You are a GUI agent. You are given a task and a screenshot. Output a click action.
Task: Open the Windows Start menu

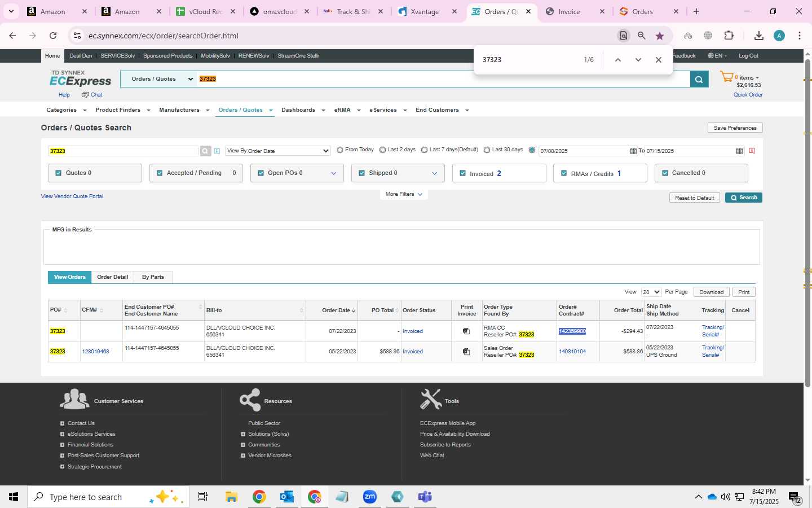tap(14, 497)
